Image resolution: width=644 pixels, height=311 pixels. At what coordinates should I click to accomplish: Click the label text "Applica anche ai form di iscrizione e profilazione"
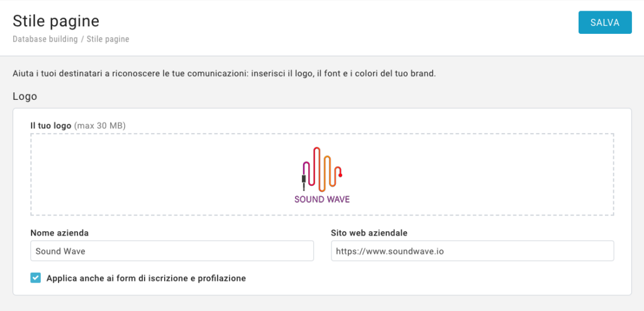(x=146, y=278)
